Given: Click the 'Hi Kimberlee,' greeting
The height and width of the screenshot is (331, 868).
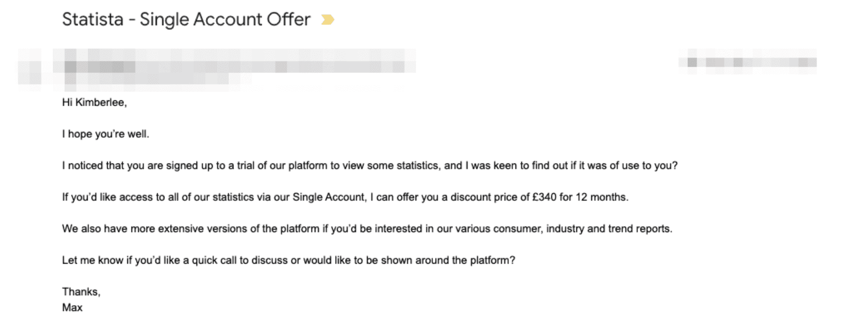Looking at the screenshot, I should 95,102.
